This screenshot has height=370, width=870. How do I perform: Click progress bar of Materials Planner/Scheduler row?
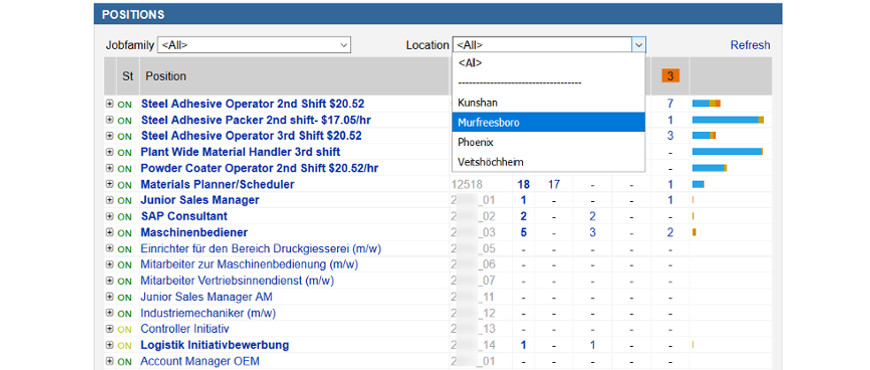[698, 184]
